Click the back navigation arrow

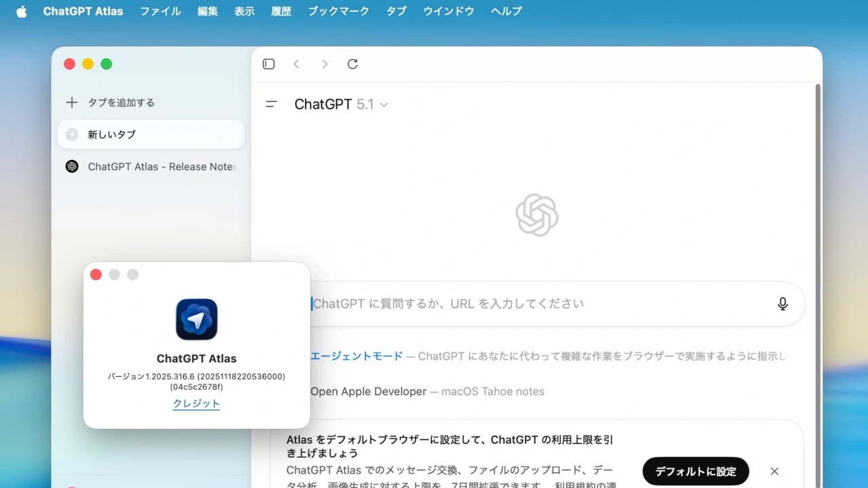click(296, 64)
